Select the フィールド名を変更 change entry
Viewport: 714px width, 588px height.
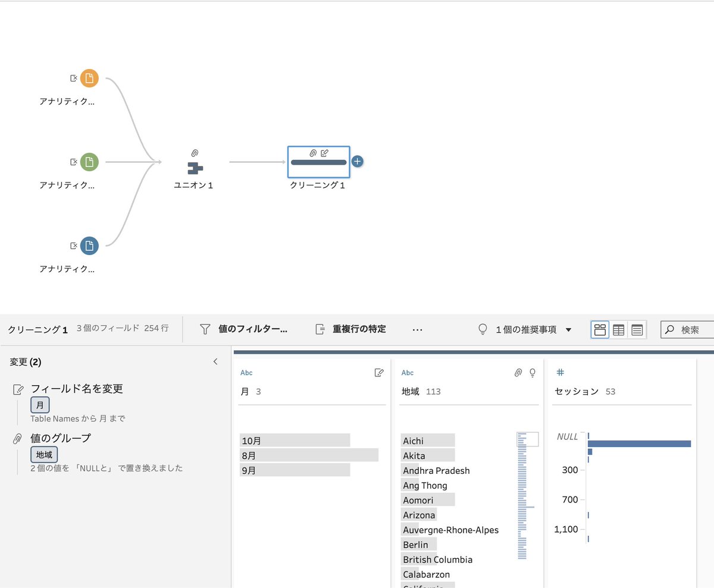[x=77, y=389]
